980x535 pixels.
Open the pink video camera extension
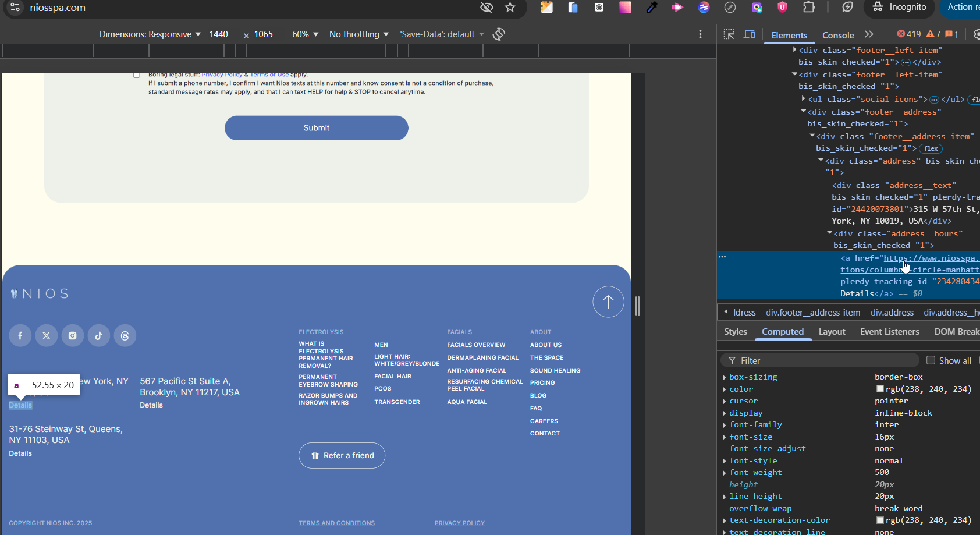[x=677, y=8]
